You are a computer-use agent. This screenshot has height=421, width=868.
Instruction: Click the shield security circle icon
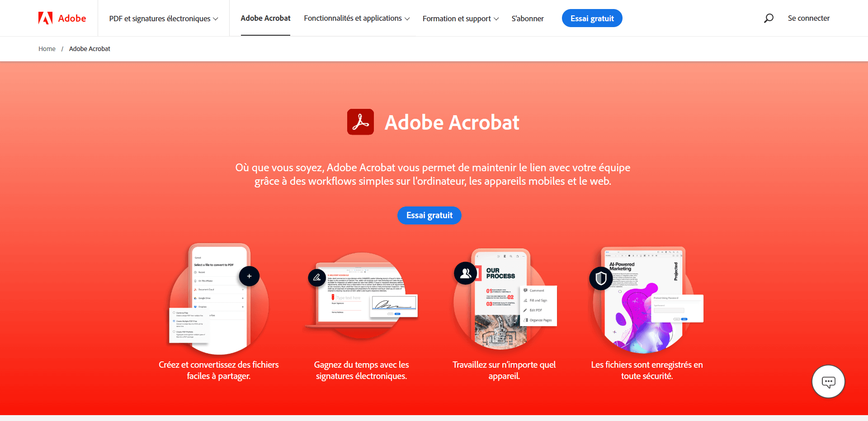(601, 278)
